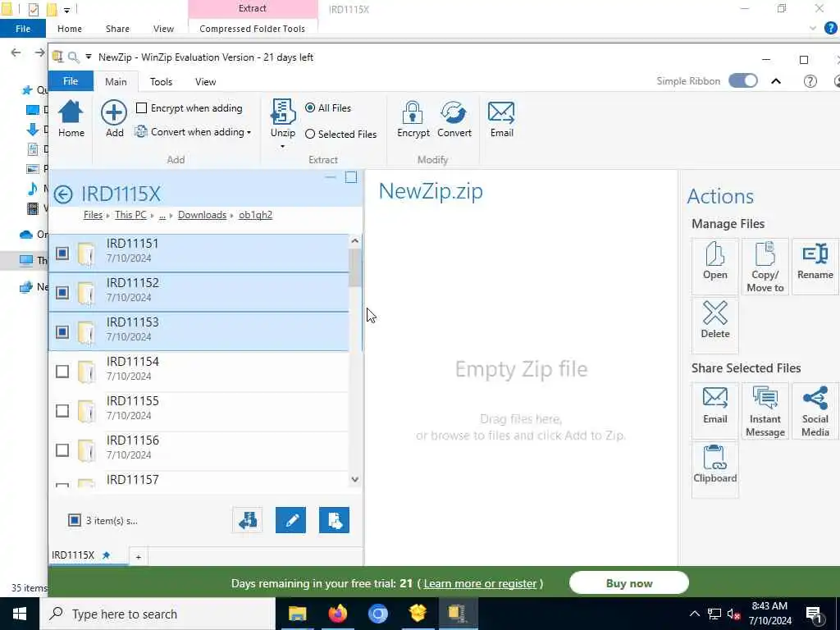This screenshot has height=630, width=840.
Task: Open the Share tab in Explorer window
Action: tap(117, 29)
